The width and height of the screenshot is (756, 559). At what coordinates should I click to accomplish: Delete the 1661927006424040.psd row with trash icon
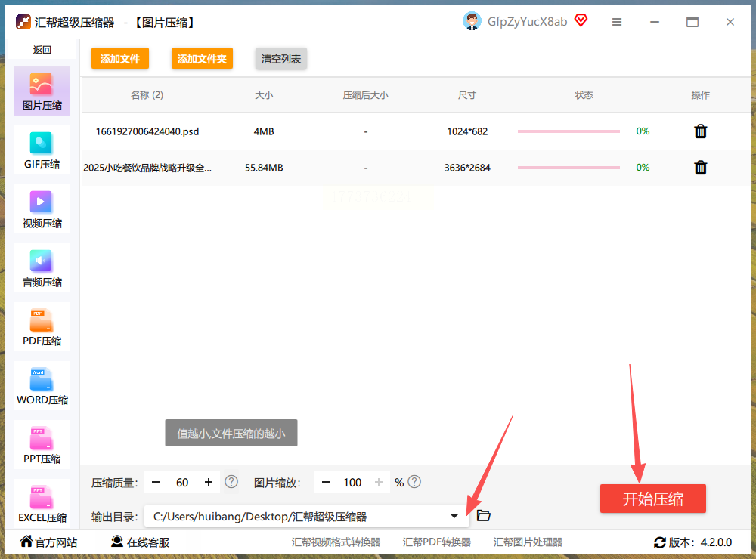(701, 131)
